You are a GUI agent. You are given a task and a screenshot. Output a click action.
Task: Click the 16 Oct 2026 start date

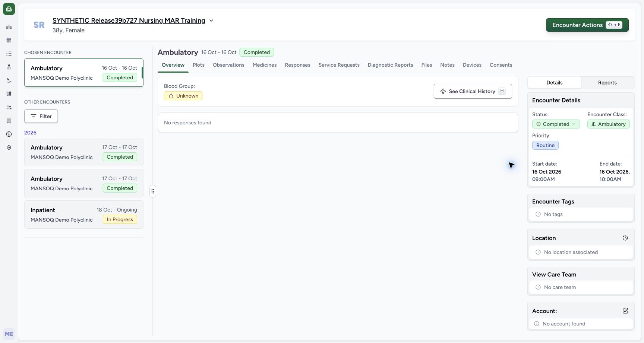tap(547, 172)
